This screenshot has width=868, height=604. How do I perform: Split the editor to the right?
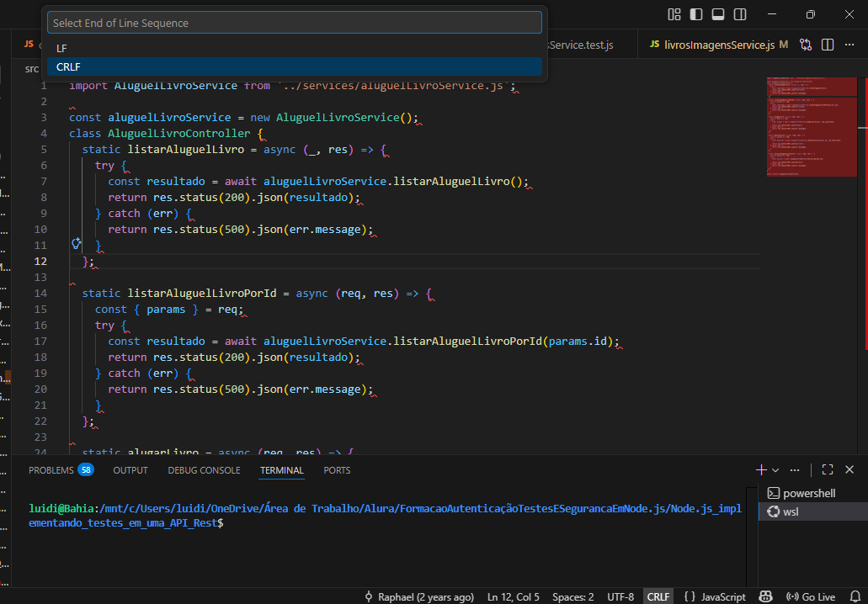click(828, 45)
